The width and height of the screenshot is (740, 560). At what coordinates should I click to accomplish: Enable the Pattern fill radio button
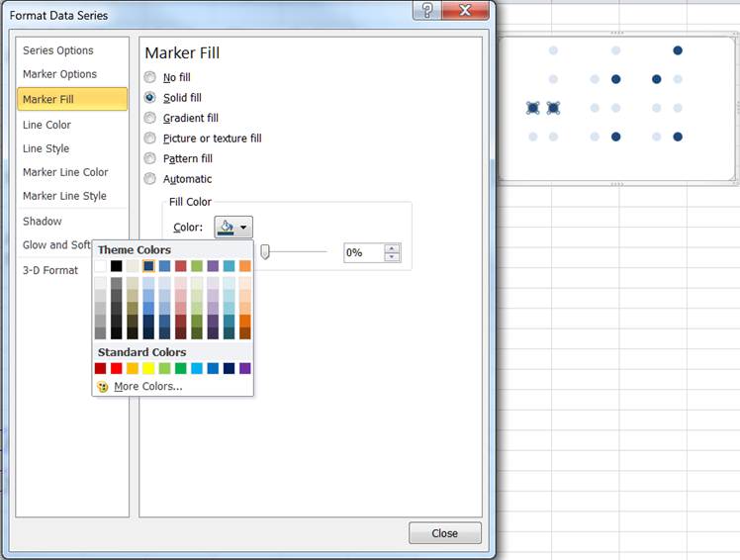pyautogui.click(x=150, y=158)
